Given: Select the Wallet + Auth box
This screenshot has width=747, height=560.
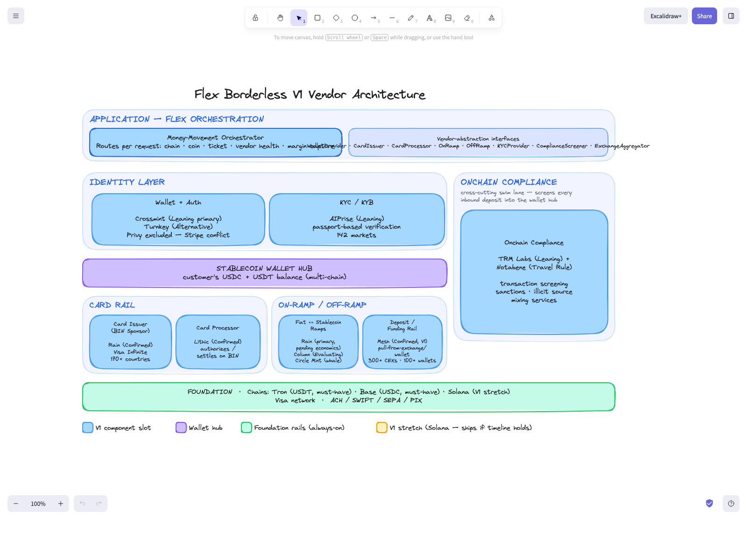Looking at the screenshot, I should point(178,219).
